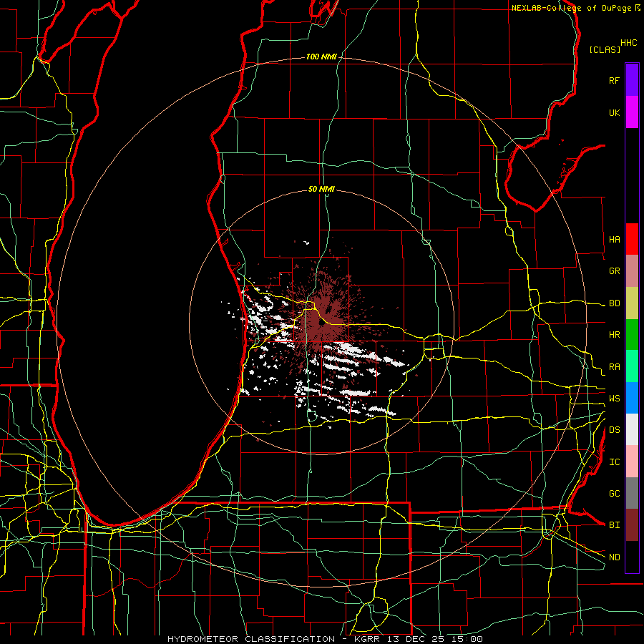Screen dimensions: 644x644
Task: Click the HR legend label
Action: (614, 335)
